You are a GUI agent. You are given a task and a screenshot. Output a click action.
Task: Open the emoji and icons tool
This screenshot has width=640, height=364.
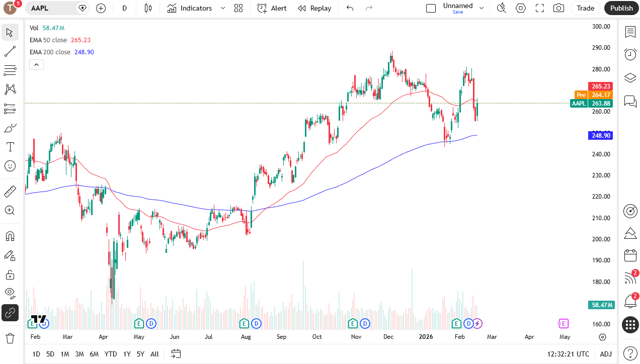10,166
